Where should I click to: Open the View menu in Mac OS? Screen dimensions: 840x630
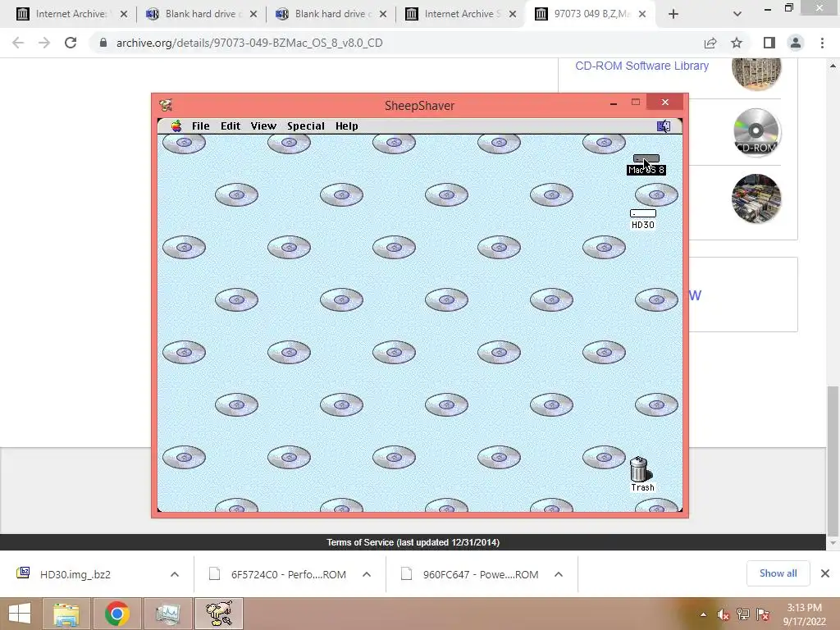click(x=263, y=126)
